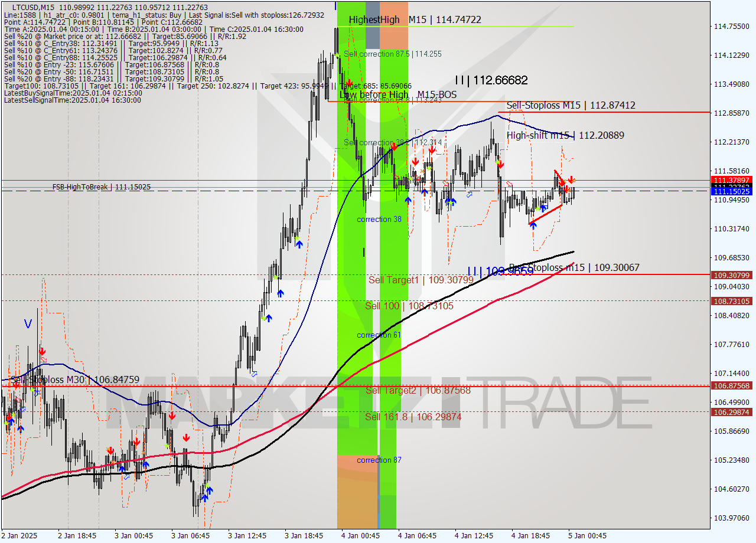The height and width of the screenshot is (543, 756).
Task: Click the 'Time A:2025.01.04 00:15:00' line
Action: [x=154, y=29]
